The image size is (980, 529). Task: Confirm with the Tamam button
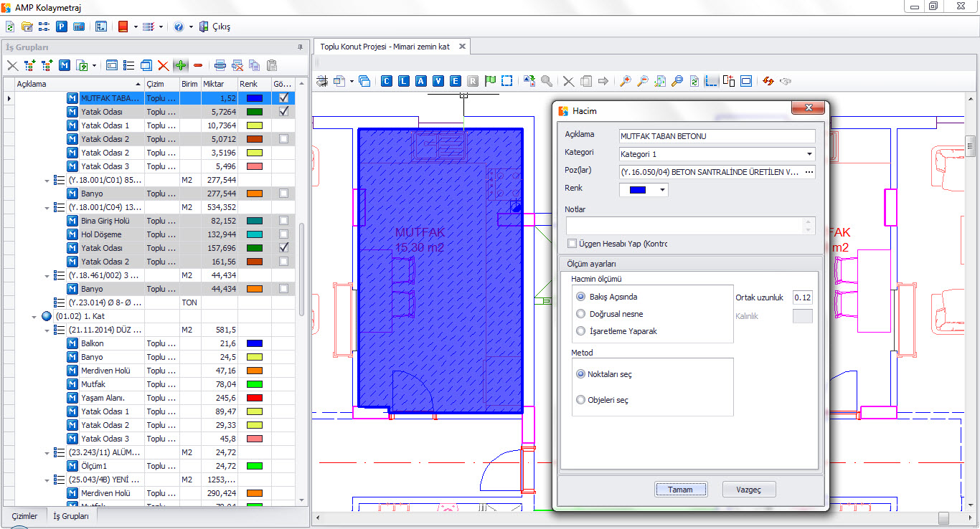click(680, 490)
